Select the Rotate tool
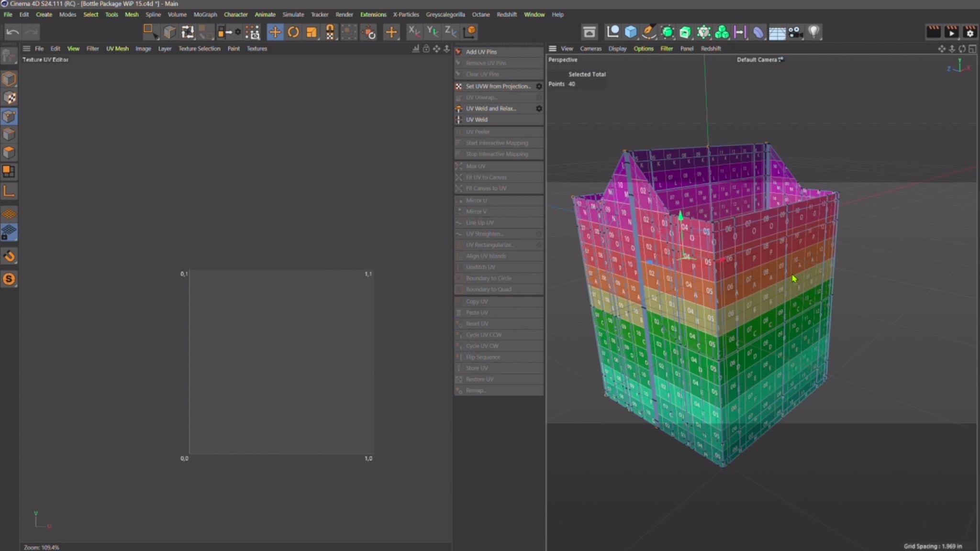The width and height of the screenshot is (980, 551). (x=294, y=32)
